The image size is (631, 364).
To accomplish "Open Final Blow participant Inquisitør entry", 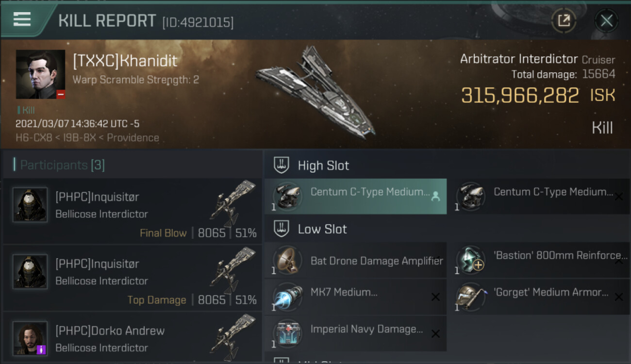I will 132,211.
